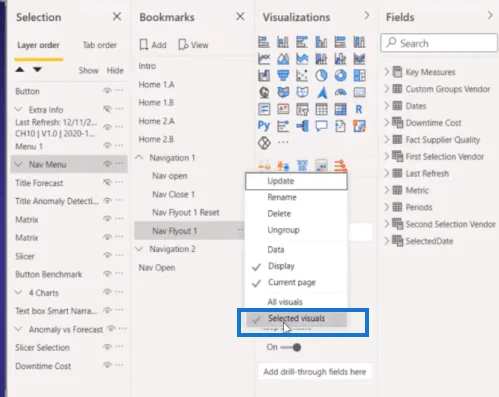Image resolution: width=499 pixels, height=397 pixels.
Task: Collapse the Extra Info group
Action: [19, 109]
